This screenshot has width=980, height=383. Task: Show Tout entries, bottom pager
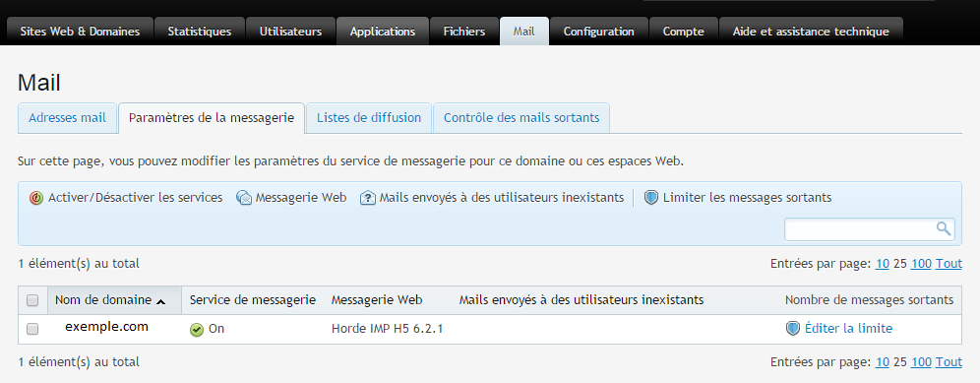pyautogui.click(x=949, y=361)
